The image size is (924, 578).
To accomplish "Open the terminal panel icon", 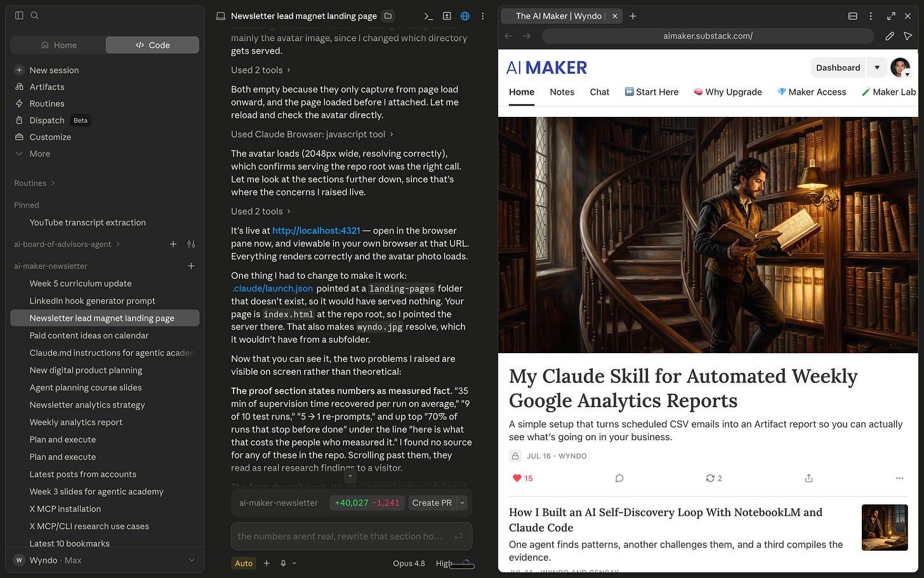I will (x=428, y=16).
